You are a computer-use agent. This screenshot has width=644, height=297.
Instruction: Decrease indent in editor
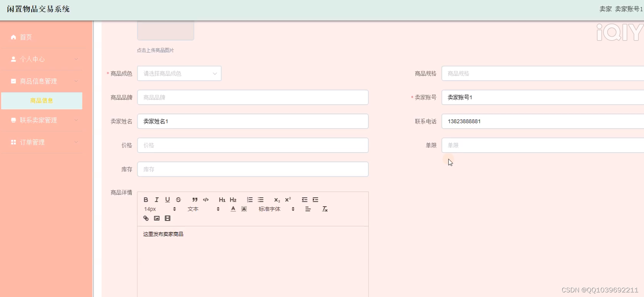coord(305,200)
